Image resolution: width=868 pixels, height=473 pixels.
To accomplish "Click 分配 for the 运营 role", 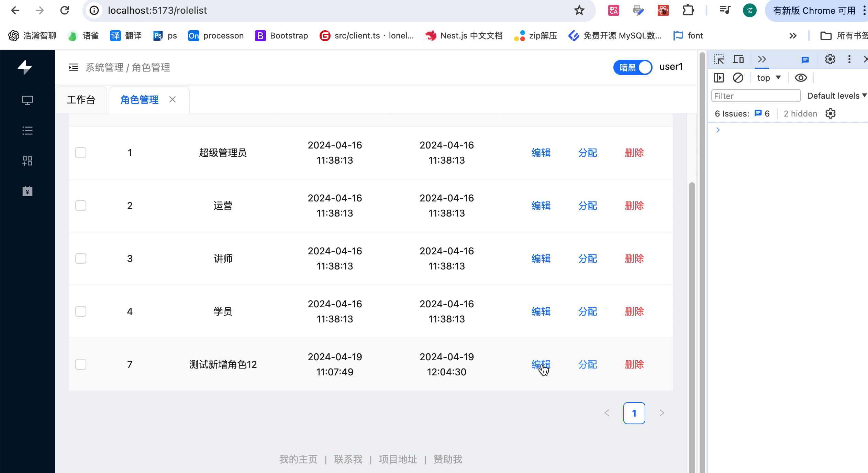I will [587, 206].
